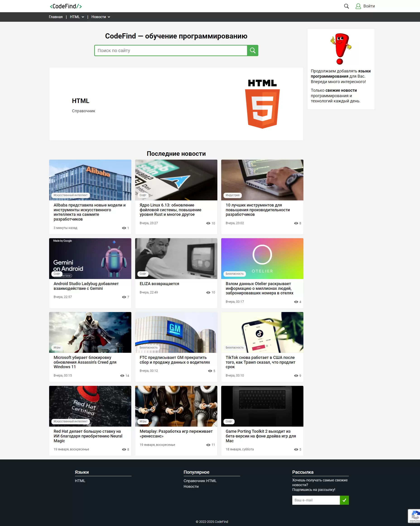Click the reCAPTCHA badge

click(414, 516)
